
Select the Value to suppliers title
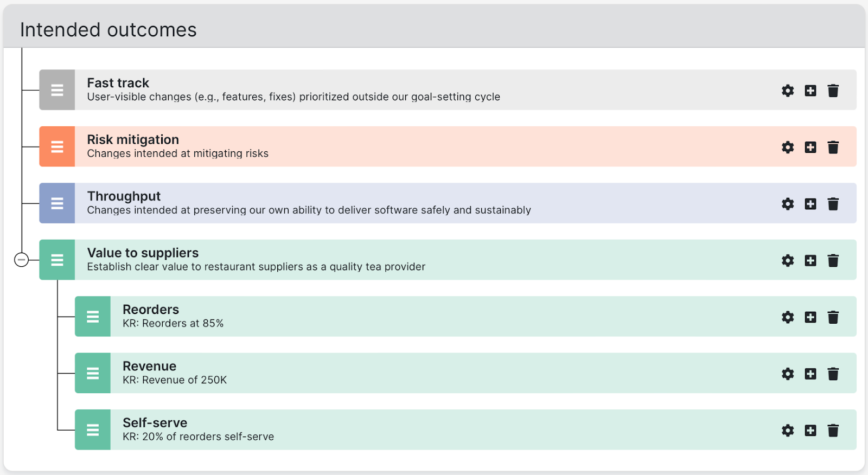click(x=143, y=253)
